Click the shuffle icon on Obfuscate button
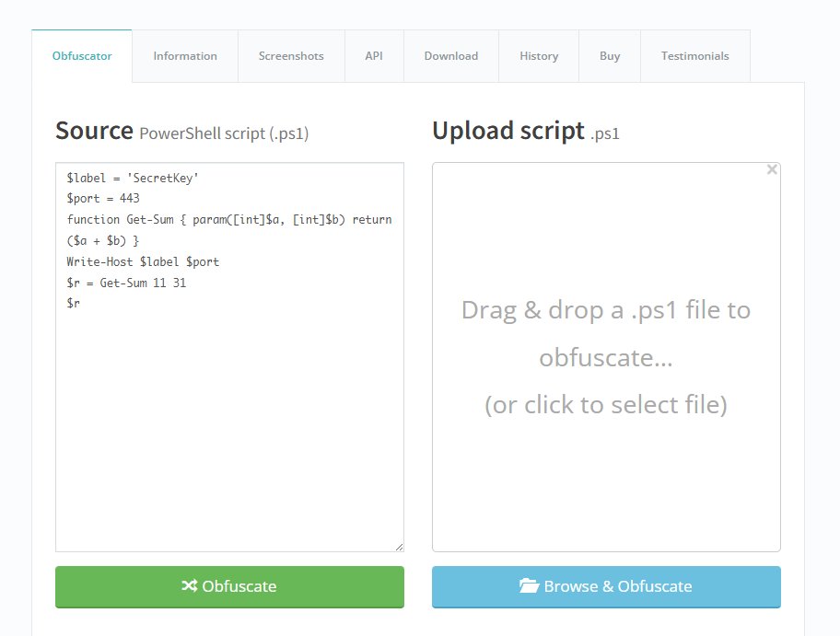This screenshot has width=840, height=636. click(189, 585)
